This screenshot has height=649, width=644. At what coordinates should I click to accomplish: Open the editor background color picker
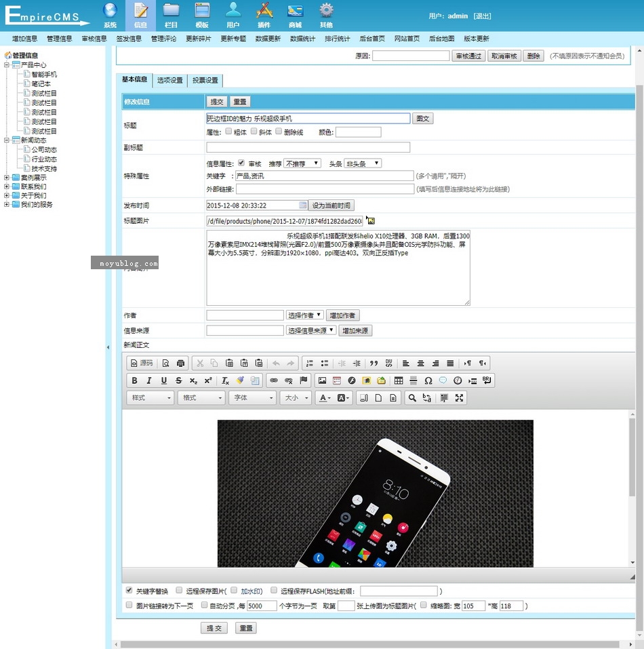click(x=343, y=398)
